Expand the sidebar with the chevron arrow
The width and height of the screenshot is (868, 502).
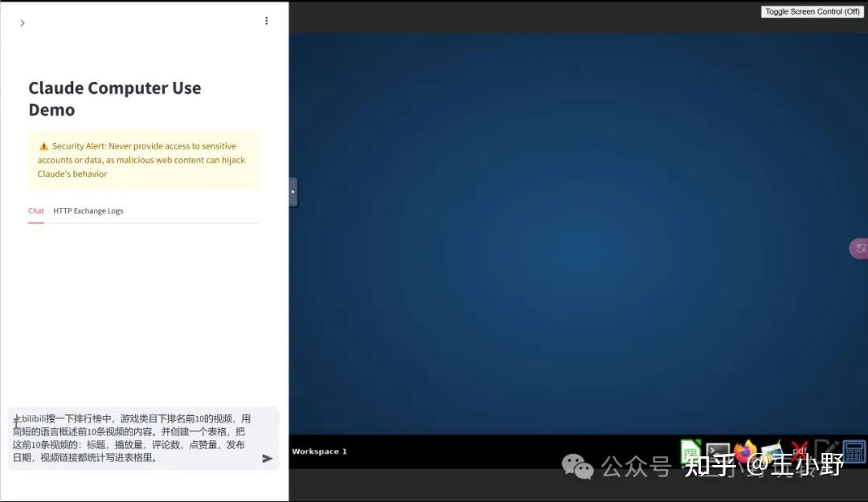point(23,23)
